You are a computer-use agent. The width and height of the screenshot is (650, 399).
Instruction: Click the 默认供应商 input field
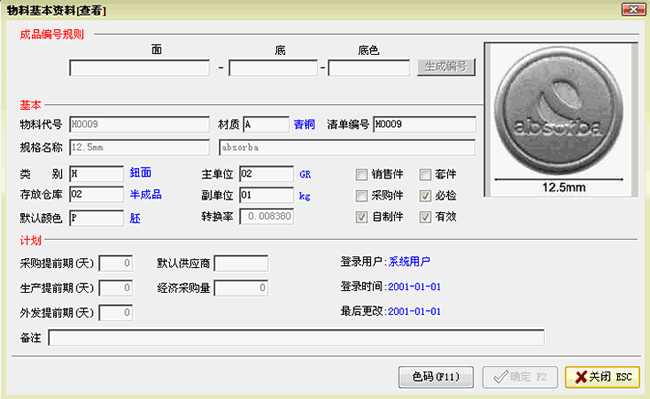[241, 264]
